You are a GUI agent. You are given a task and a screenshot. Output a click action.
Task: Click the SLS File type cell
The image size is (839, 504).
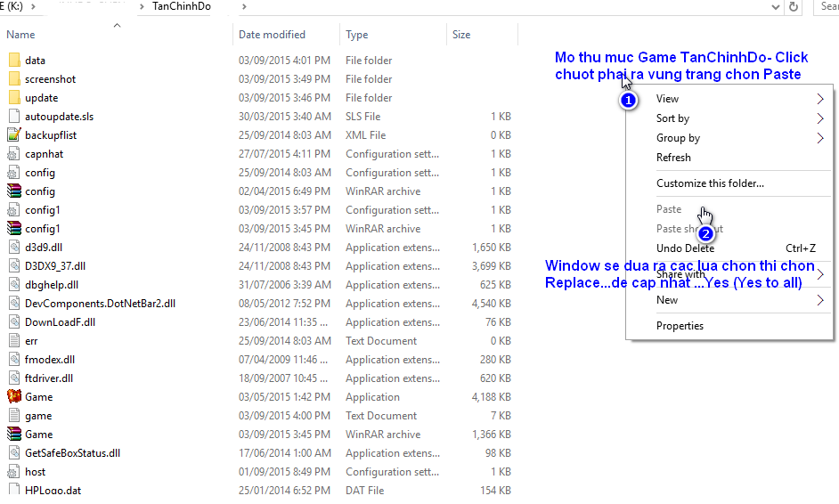click(362, 116)
